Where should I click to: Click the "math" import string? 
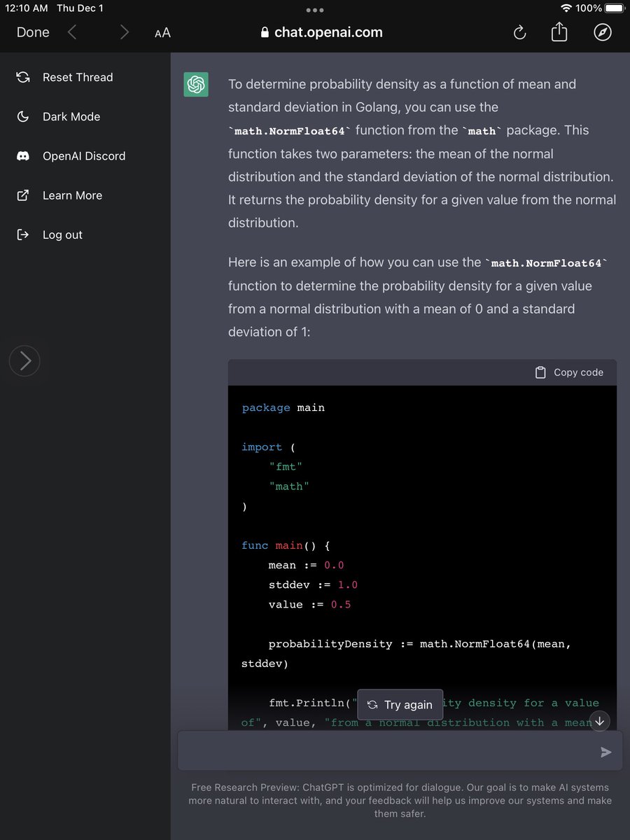289,486
